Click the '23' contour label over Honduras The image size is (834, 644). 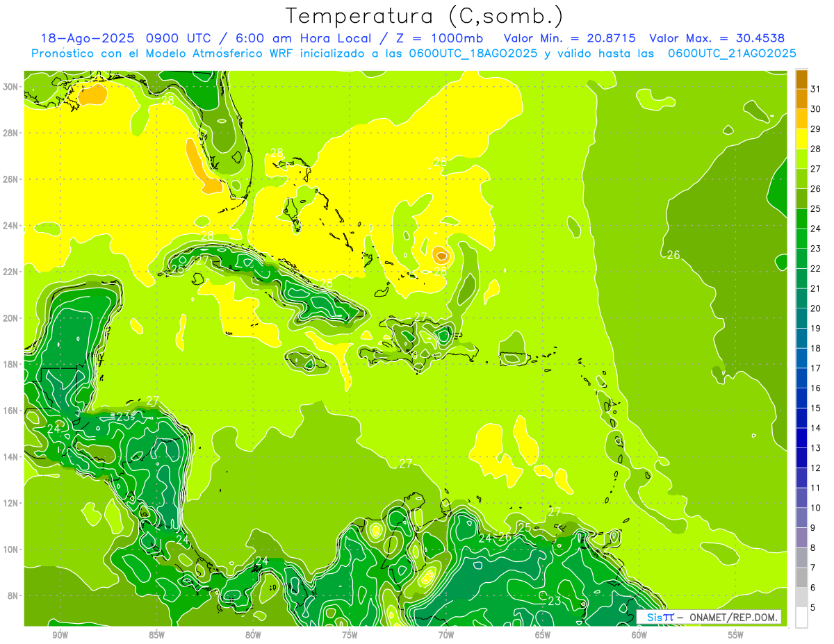point(123,417)
